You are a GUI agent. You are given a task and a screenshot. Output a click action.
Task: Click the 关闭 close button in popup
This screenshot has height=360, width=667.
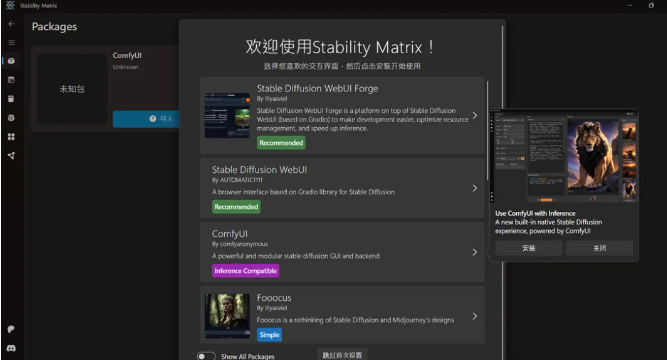click(x=599, y=248)
